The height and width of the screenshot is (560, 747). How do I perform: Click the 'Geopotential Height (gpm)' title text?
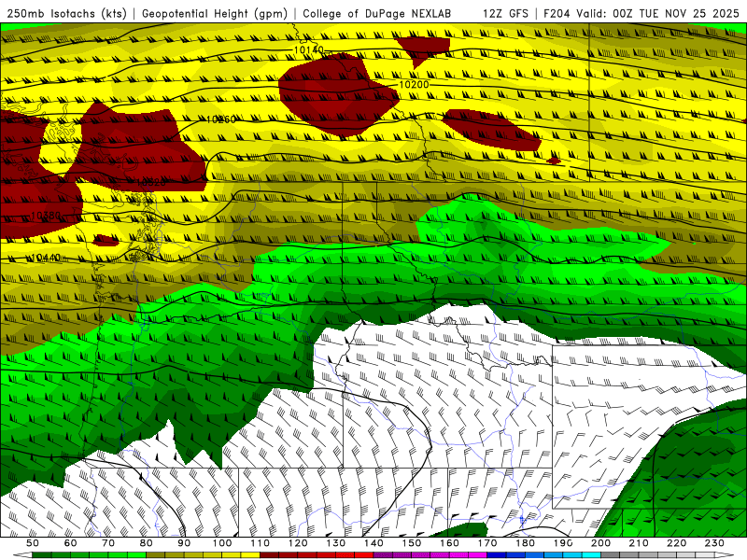(215, 13)
